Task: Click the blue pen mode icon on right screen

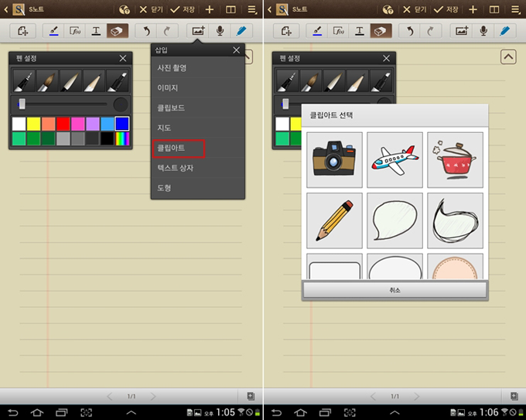Action: (x=504, y=31)
